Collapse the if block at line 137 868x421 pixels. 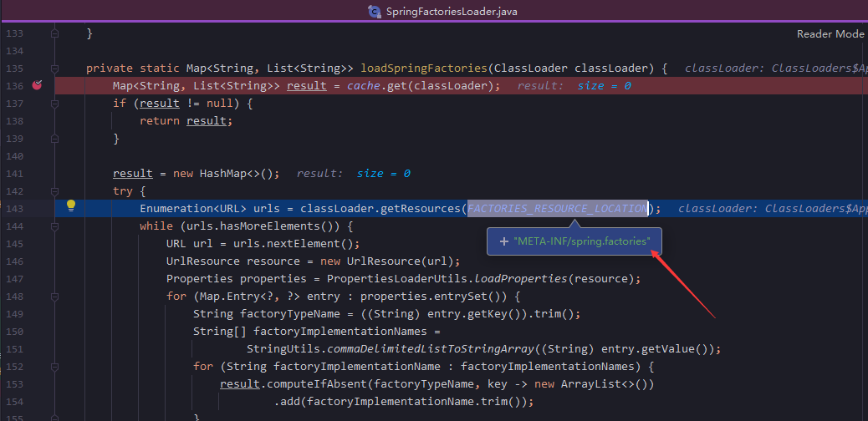54,104
